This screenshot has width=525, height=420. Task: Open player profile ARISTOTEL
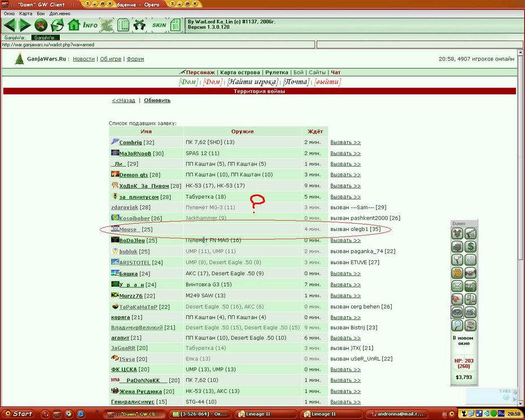134,262
